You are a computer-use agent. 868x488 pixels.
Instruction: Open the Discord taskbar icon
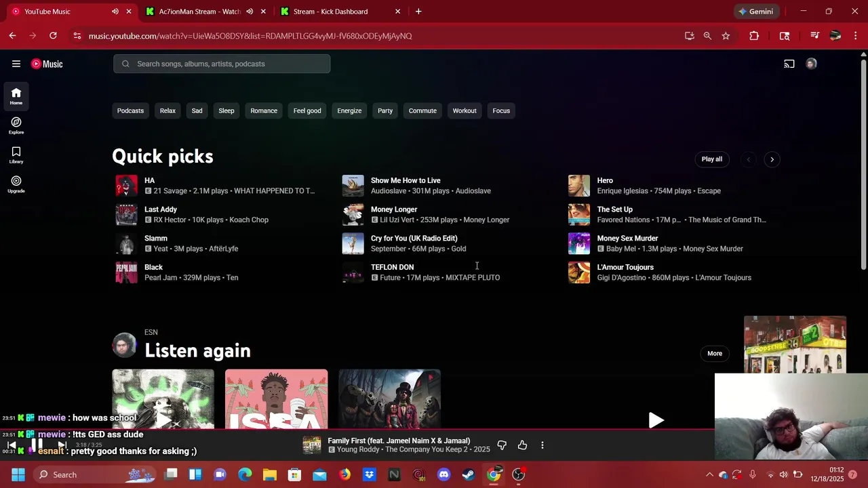tap(443, 474)
